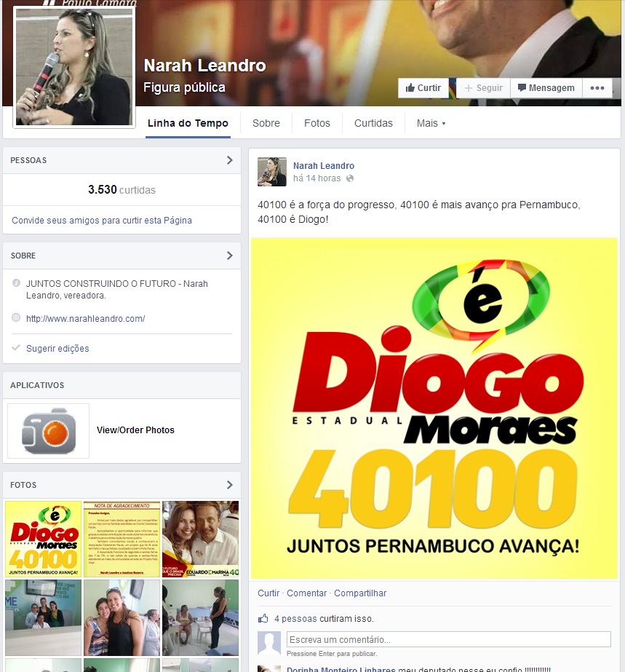Click the globe icon beside website link
The image size is (625, 672).
(16, 317)
